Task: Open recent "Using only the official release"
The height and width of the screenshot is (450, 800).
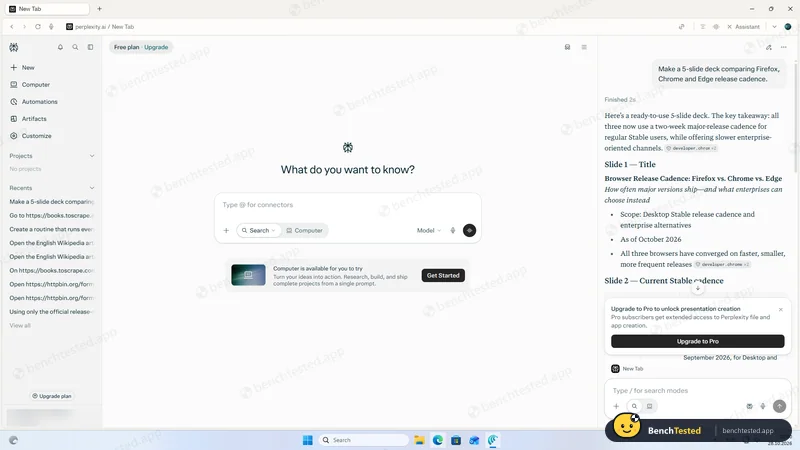Action: click(52, 312)
